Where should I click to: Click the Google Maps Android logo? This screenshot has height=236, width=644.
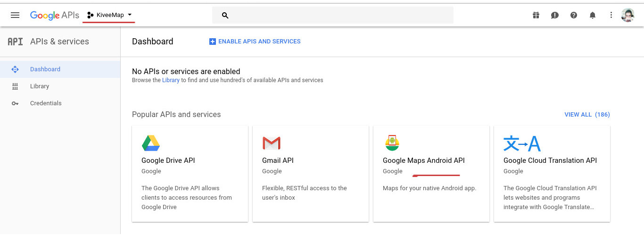tap(392, 143)
